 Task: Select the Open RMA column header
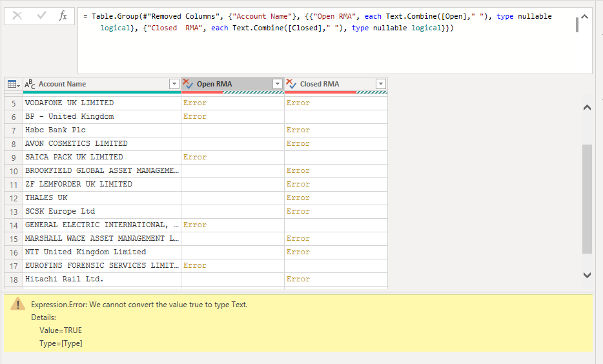click(232, 84)
